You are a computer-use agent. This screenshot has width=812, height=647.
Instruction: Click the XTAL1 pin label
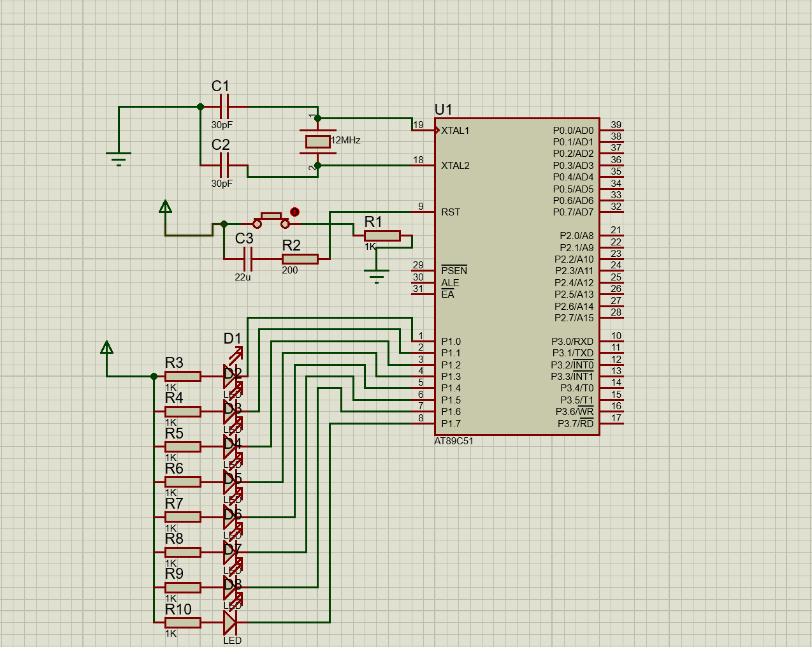(x=455, y=131)
